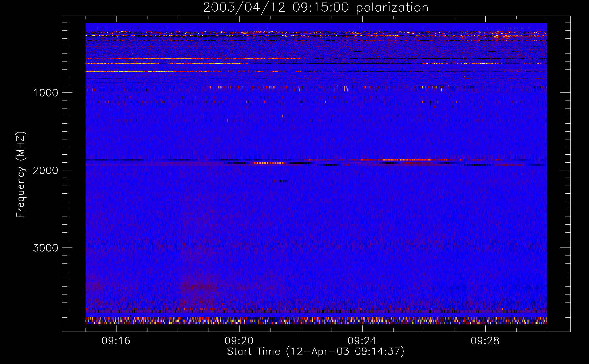The height and width of the screenshot is (364, 589).
Task: Select the Frequency (MHZ) axis label
Action: 21,175
